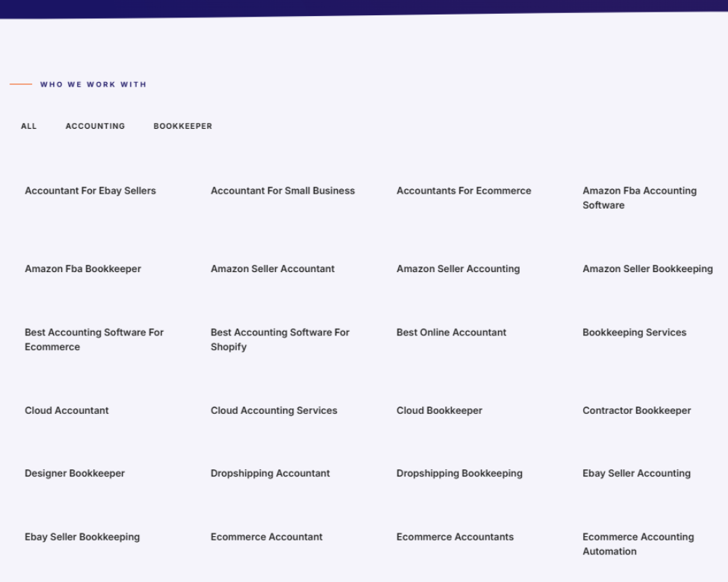Open Amazon Seller Accountant link

(272, 268)
